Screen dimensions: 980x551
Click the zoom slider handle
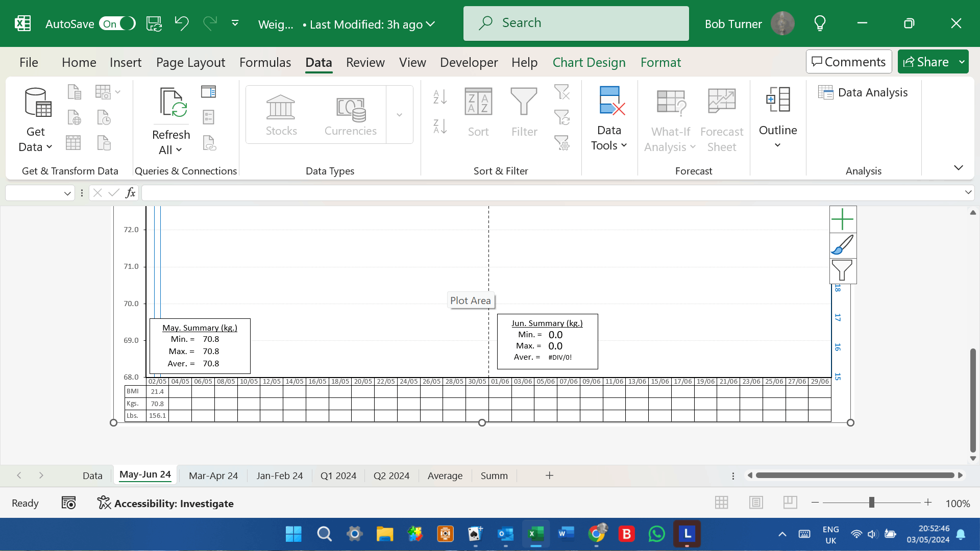(x=871, y=503)
